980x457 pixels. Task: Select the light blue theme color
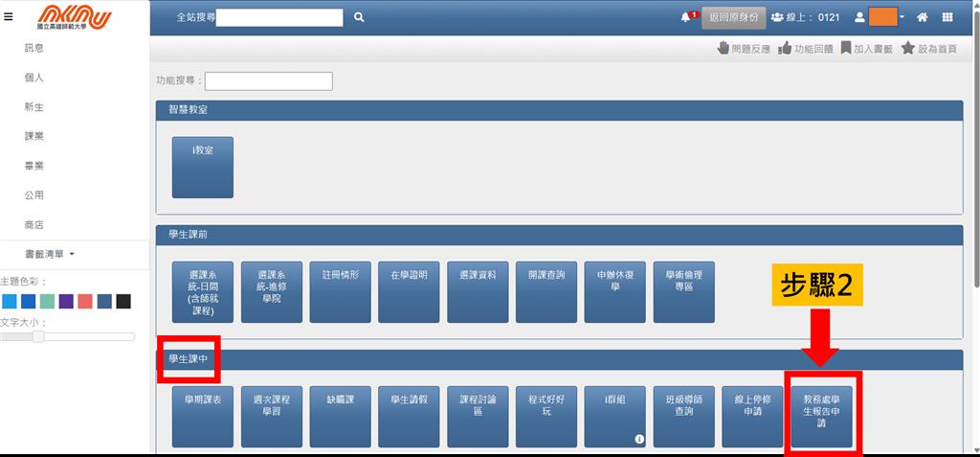tap(9, 301)
